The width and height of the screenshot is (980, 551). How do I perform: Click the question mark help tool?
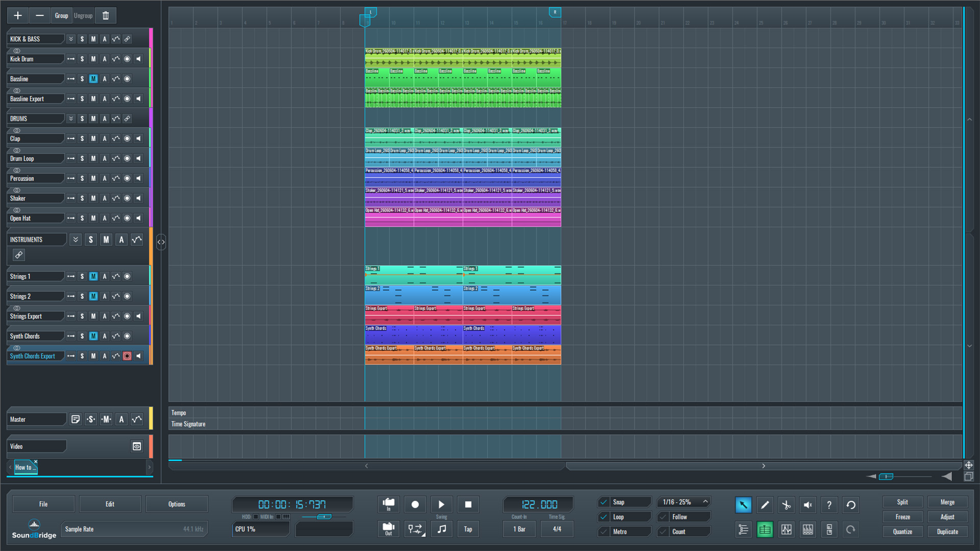[x=829, y=505]
